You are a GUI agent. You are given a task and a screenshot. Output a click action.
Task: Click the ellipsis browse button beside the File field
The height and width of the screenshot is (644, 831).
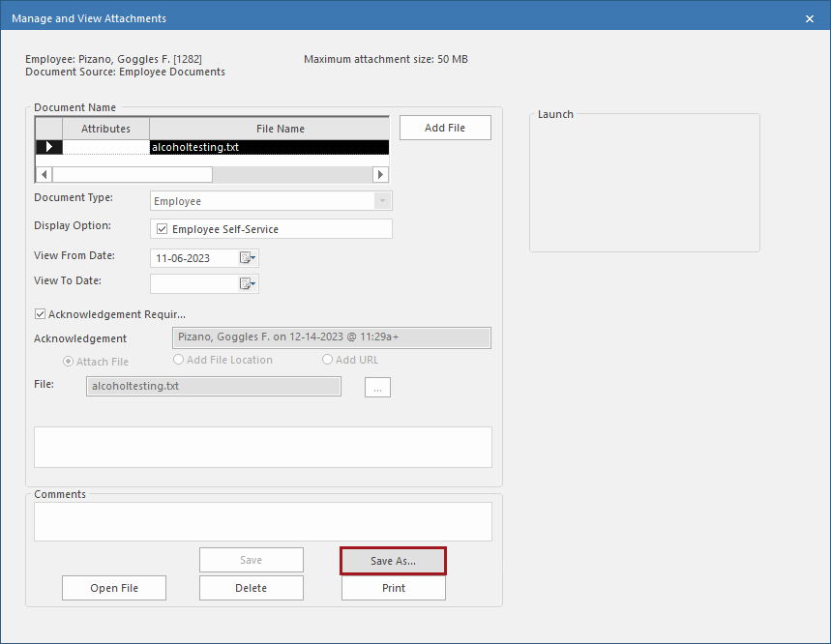point(377,387)
